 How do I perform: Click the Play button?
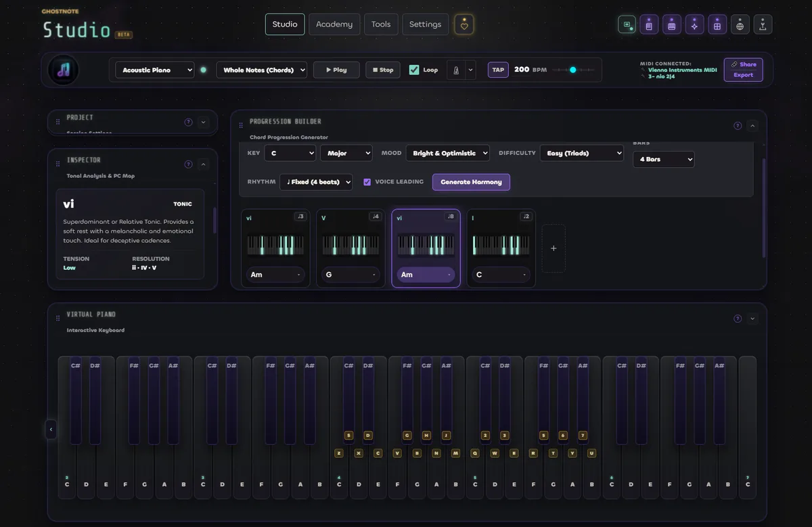pos(336,70)
